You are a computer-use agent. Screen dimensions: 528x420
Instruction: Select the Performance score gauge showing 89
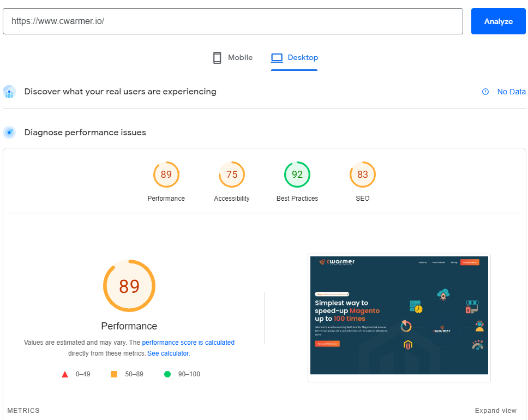[x=166, y=174]
